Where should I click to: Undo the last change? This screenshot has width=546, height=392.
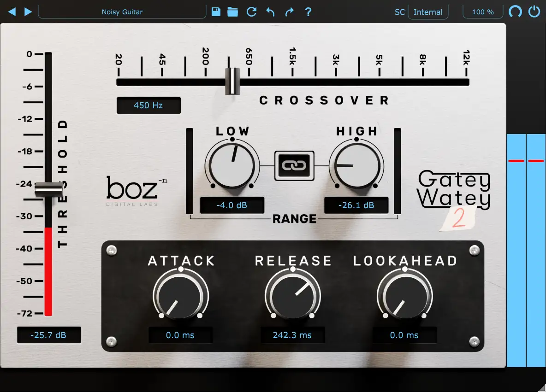pos(270,12)
